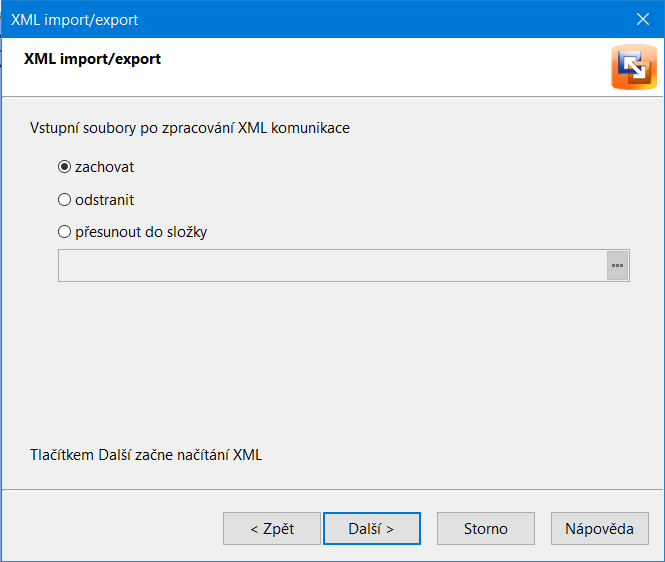
Task: Focus the destination folder path field
Action: [x=332, y=266]
